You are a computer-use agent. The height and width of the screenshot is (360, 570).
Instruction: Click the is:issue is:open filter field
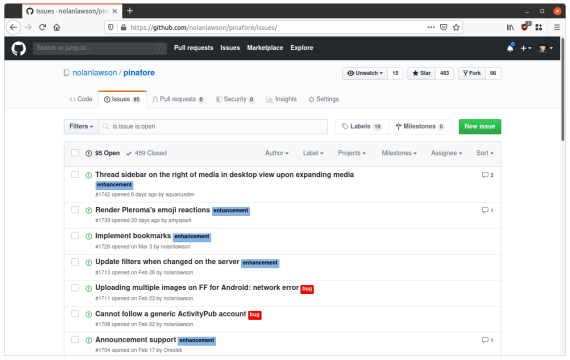pyautogui.click(x=213, y=127)
